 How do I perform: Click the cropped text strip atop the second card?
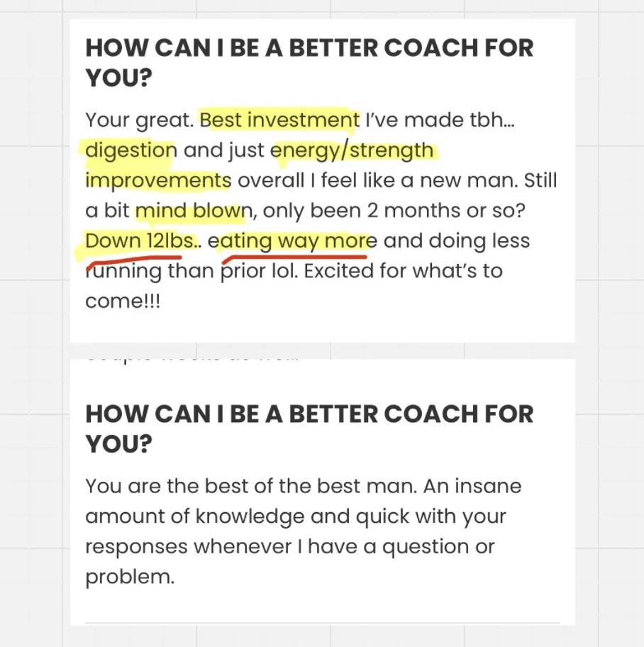point(191,360)
